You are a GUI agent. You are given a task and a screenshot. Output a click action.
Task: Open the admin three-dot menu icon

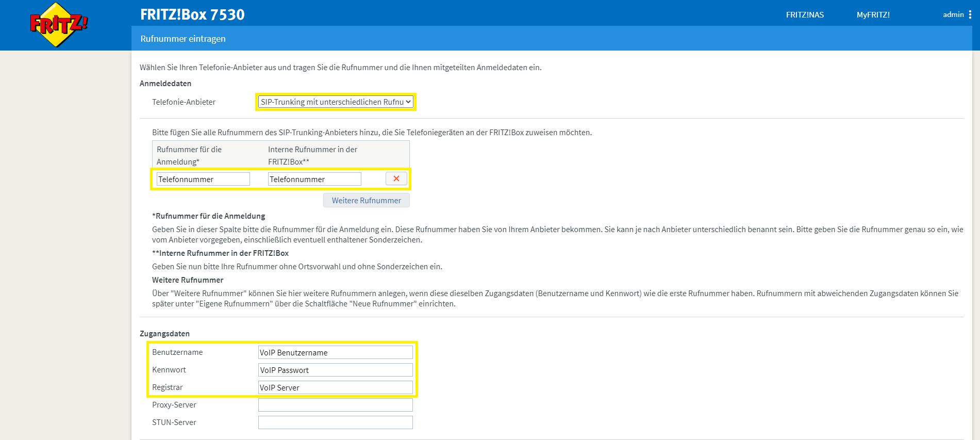tap(970, 14)
